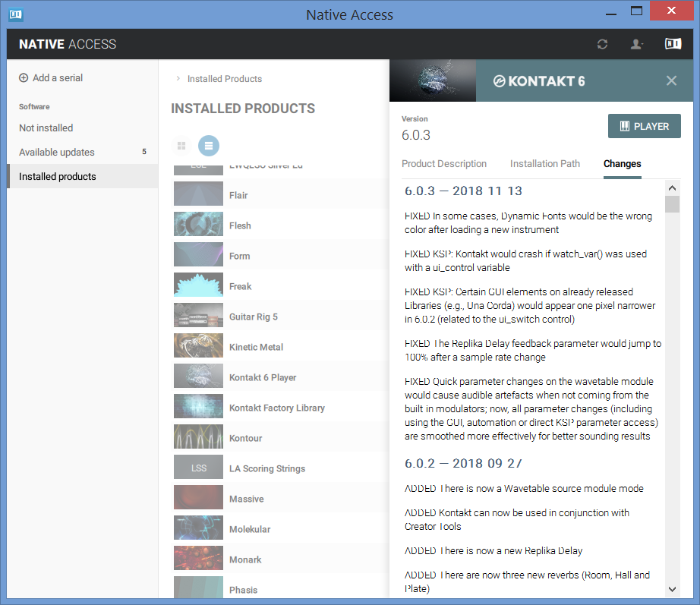Open the Product Description tab
The width and height of the screenshot is (700, 605).
click(443, 164)
